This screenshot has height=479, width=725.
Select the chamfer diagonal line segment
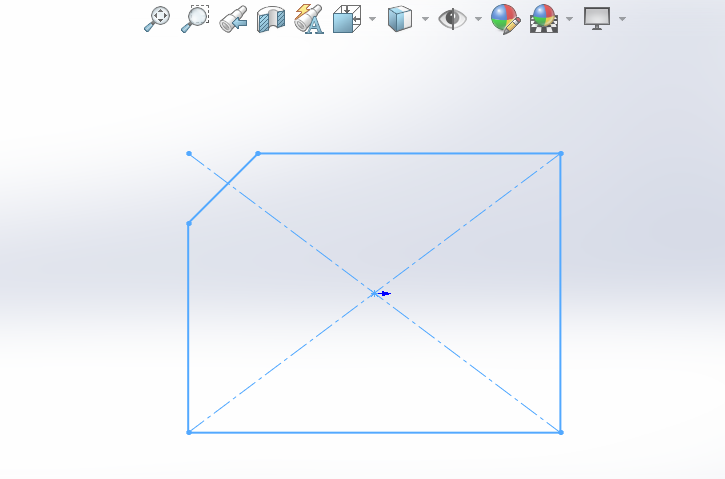[223, 189]
